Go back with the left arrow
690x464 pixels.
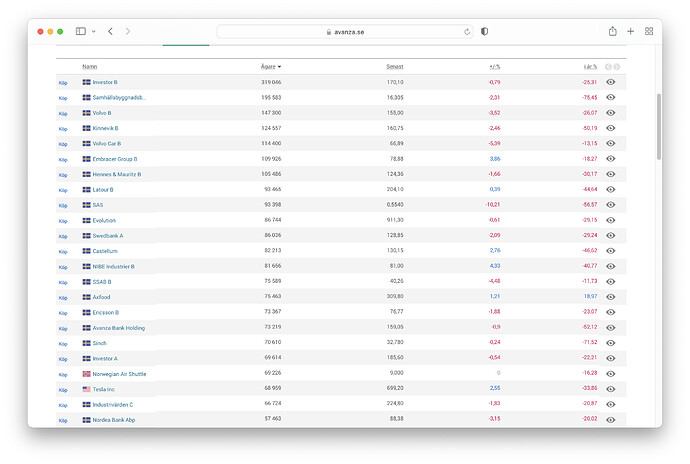click(110, 31)
